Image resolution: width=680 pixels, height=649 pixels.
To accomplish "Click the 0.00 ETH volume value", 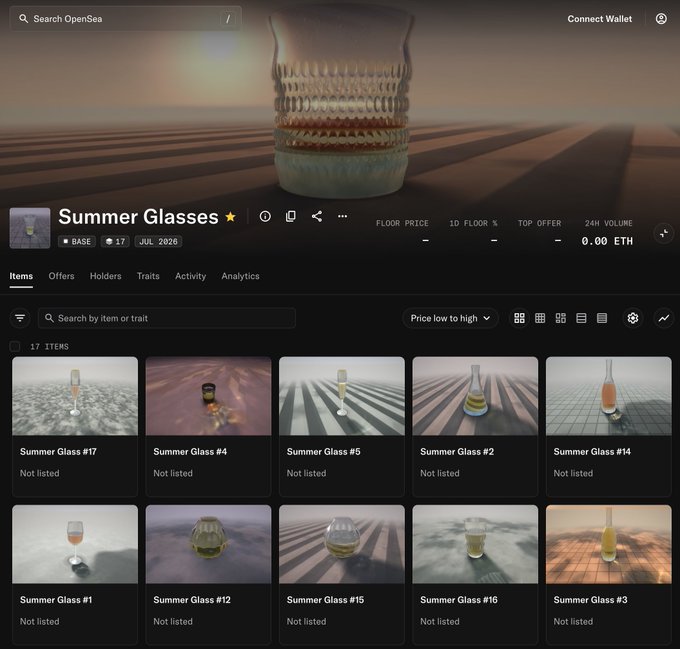I will point(607,241).
